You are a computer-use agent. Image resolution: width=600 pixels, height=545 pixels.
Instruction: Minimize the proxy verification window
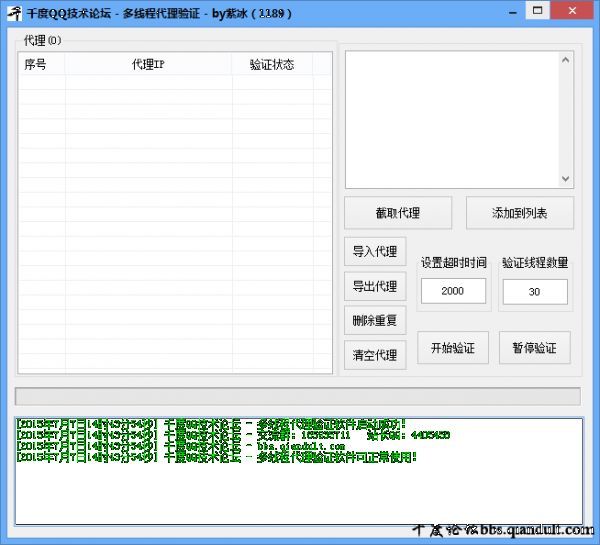[513, 11]
